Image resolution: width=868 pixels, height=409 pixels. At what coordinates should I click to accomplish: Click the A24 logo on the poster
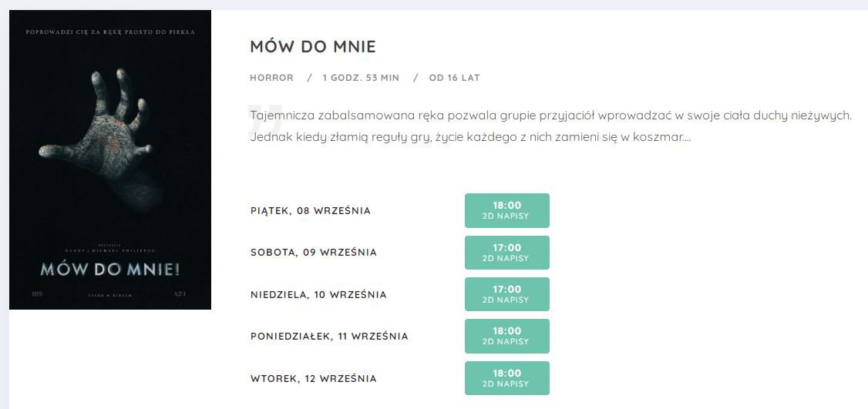pyautogui.click(x=180, y=294)
